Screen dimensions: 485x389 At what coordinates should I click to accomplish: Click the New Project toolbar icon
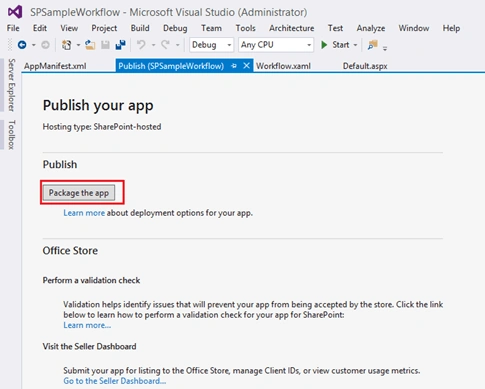(x=67, y=45)
